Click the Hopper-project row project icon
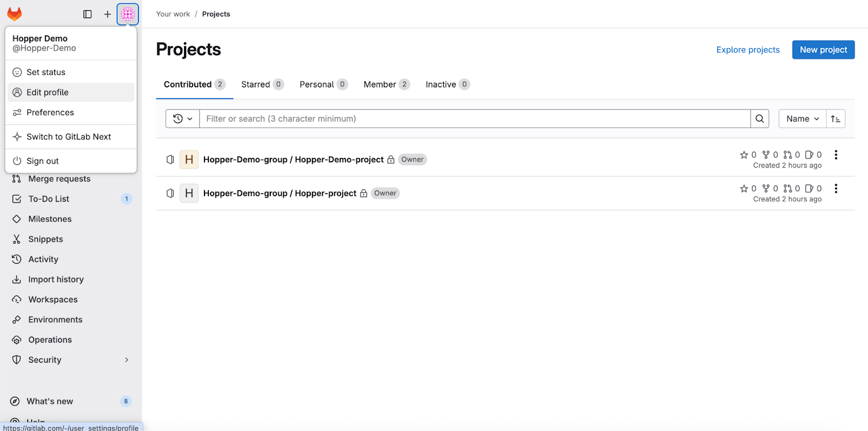 coord(170,193)
